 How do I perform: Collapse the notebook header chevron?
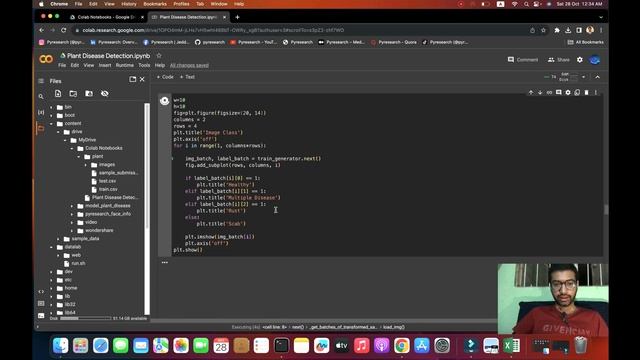click(x=597, y=77)
